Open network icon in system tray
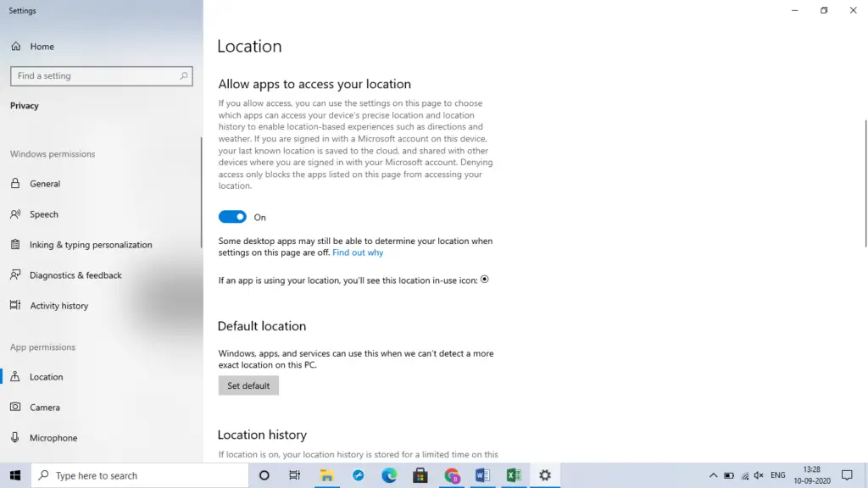This screenshot has width=868, height=488. 744,475
